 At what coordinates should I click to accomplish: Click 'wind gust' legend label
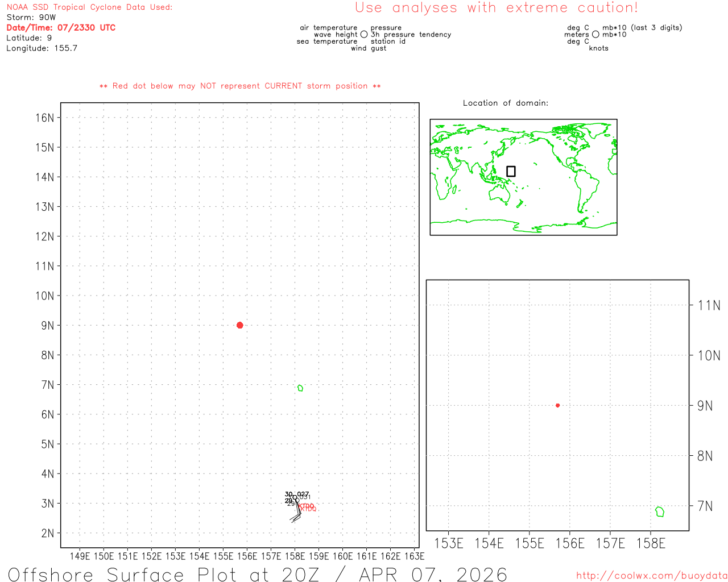click(x=369, y=48)
